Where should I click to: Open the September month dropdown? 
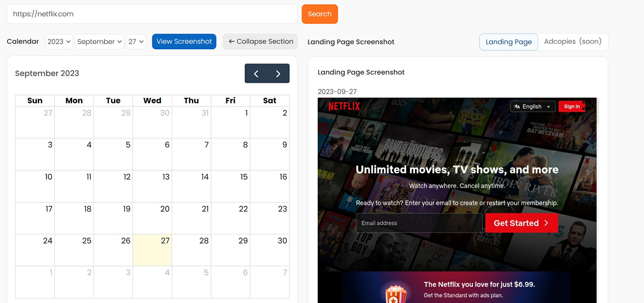99,42
